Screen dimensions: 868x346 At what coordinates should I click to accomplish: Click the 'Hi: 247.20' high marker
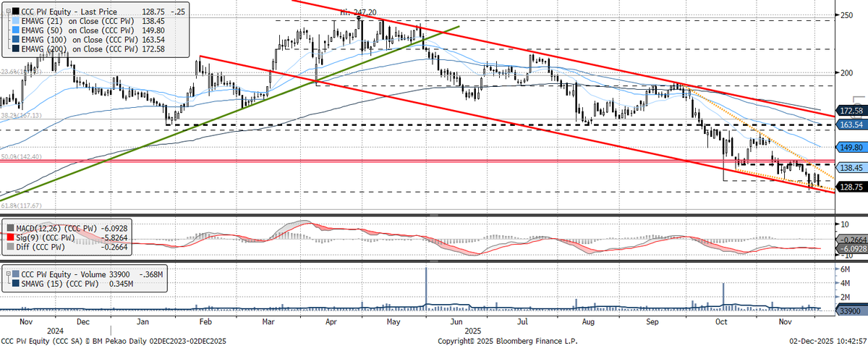(360, 12)
